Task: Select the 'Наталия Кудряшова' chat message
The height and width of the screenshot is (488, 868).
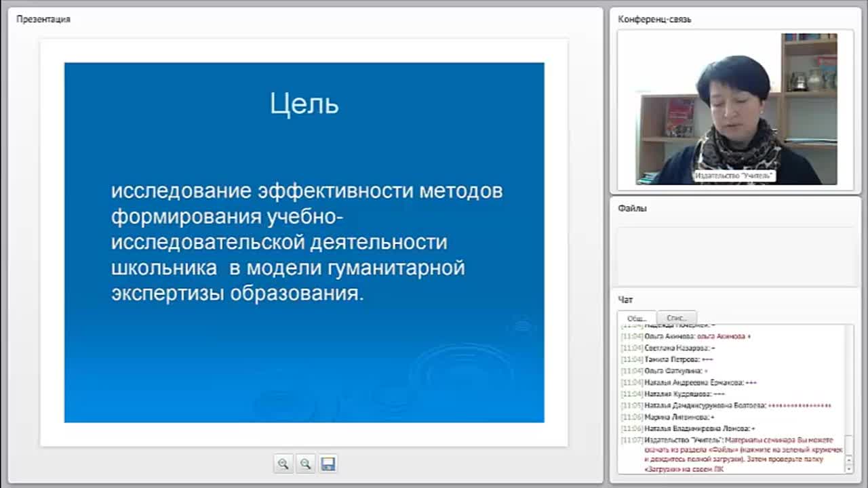Action: click(673, 394)
